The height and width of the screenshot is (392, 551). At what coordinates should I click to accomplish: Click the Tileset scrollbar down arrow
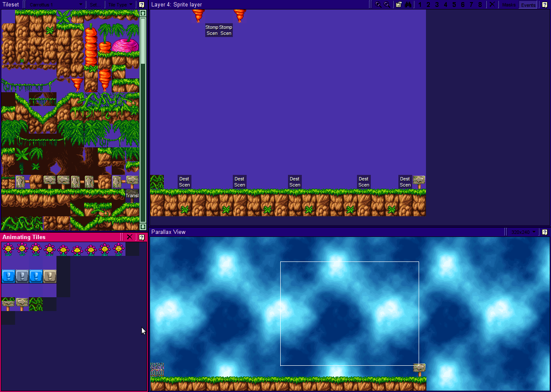[x=143, y=227]
